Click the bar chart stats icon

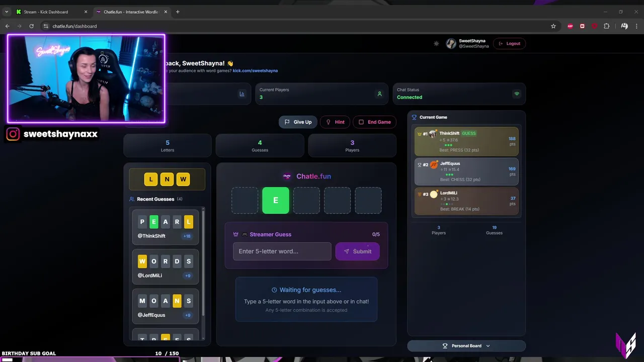242,94
